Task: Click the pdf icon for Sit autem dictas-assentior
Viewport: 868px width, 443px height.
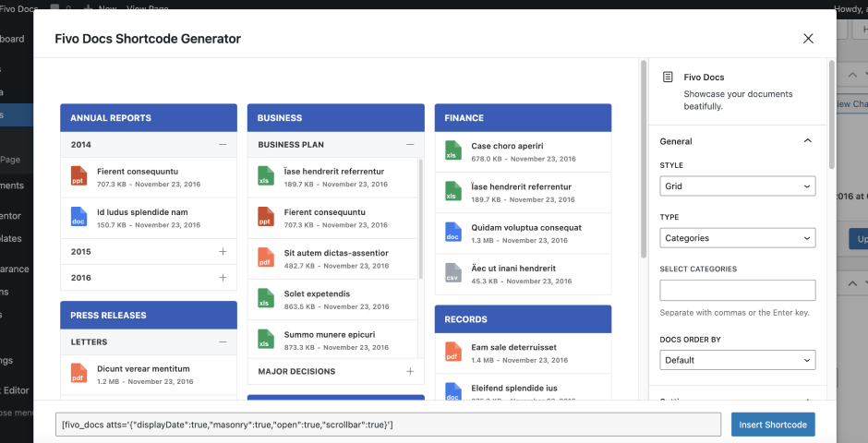Action: point(266,257)
